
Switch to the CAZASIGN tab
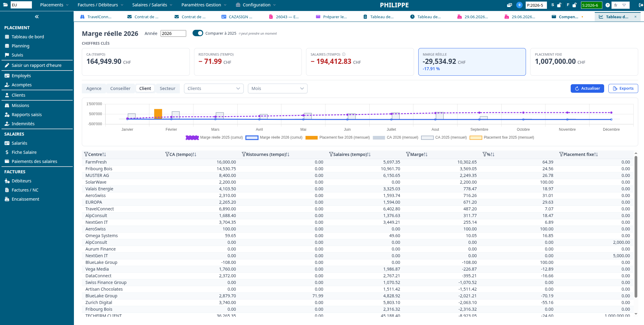[237, 17]
